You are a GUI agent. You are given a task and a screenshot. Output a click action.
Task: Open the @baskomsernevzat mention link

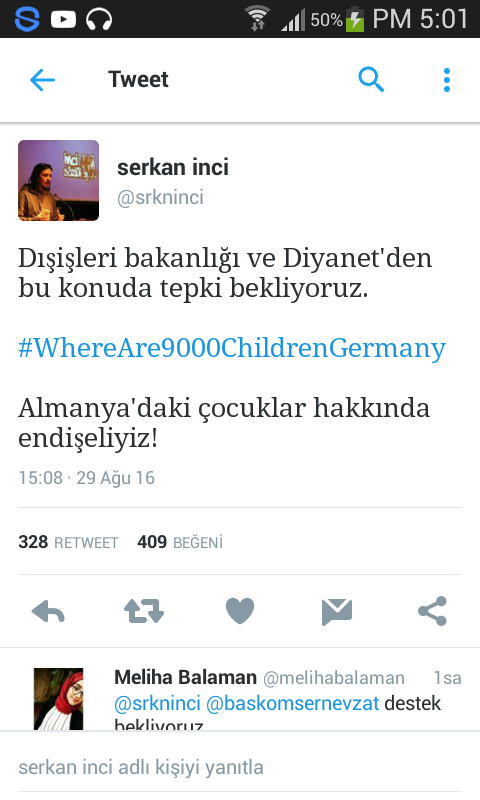coord(292,704)
